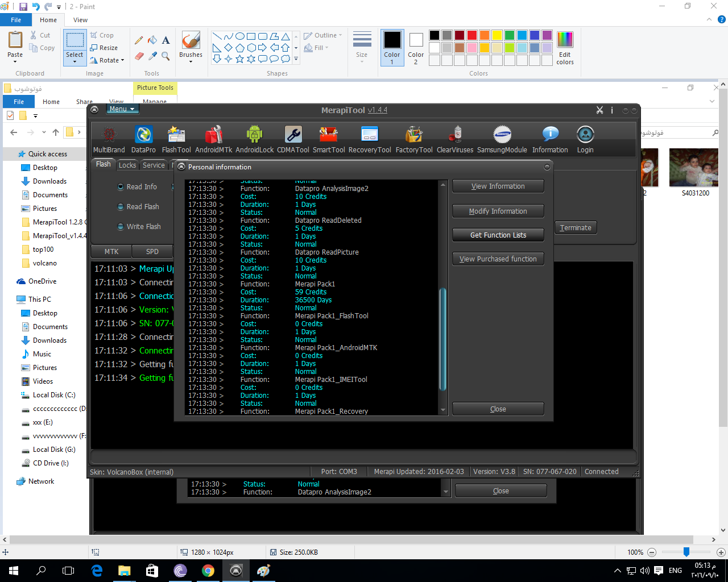Open Microsoft Edge from the taskbar
Viewport: 728px width, 582px height.
pyautogui.click(x=97, y=570)
